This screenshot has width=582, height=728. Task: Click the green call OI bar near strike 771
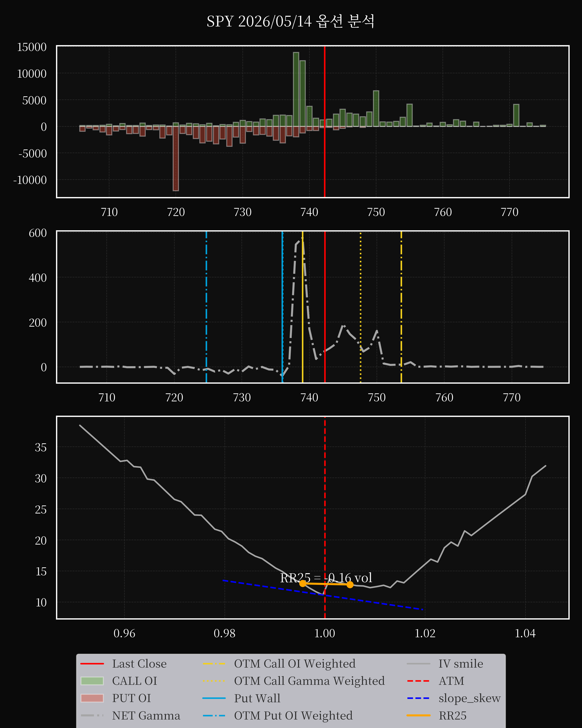click(x=516, y=115)
